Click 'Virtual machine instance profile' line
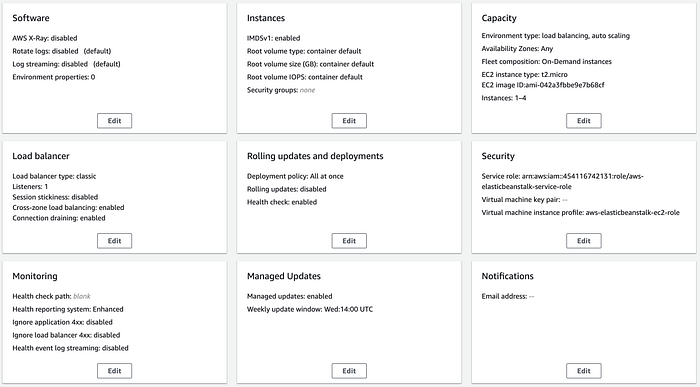Viewport: 700px width, 387px height. (x=580, y=212)
